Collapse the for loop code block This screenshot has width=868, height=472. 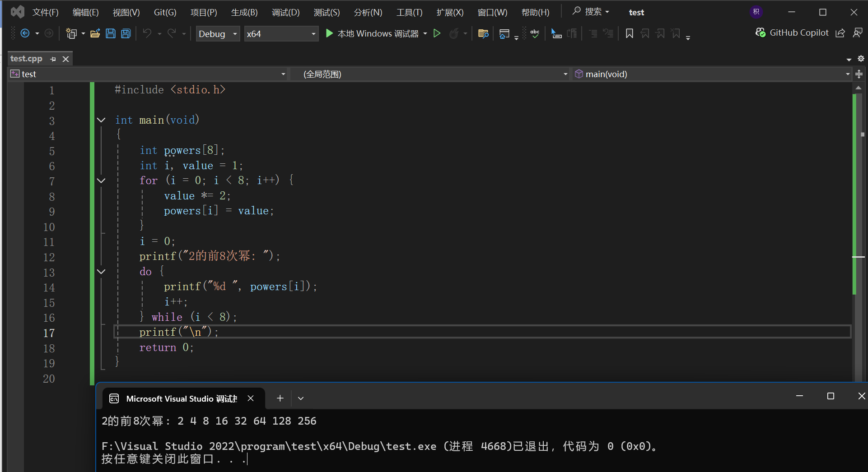click(x=101, y=180)
